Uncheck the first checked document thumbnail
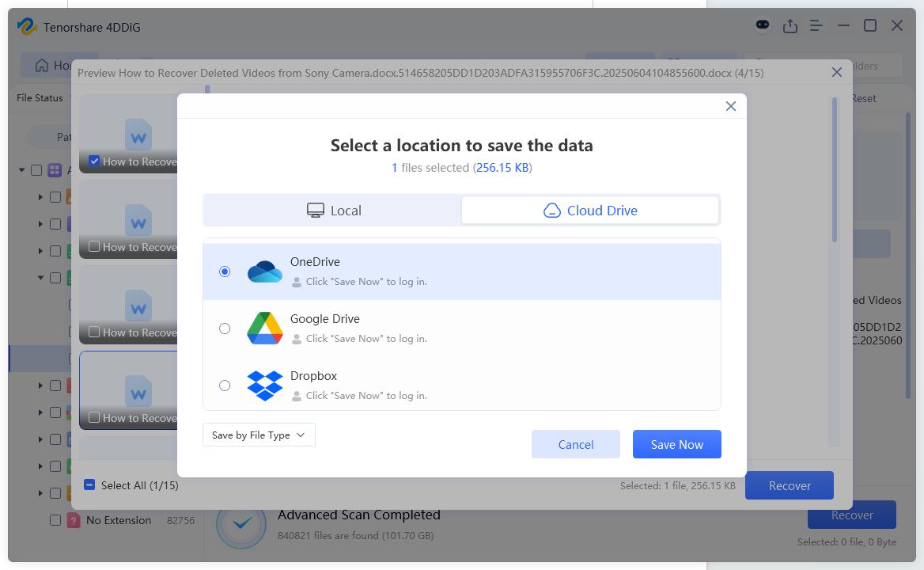The height and width of the screenshot is (570, 924). click(x=94, y=161)
